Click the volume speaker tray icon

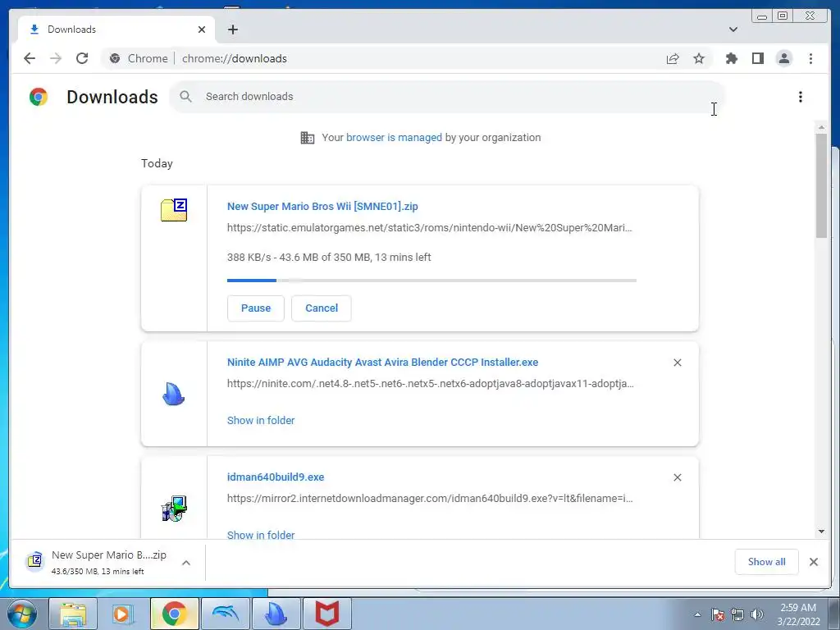click(x=757, y=614)
